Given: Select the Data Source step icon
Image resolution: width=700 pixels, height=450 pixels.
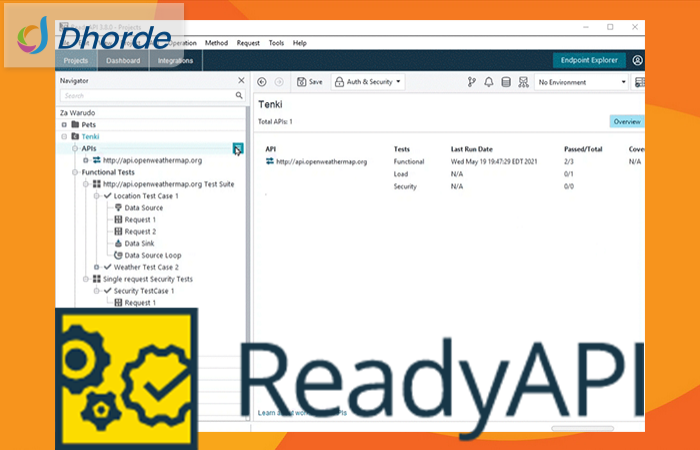Looking at the screenshot, I should pyautogui.click(x=118, y=208).
